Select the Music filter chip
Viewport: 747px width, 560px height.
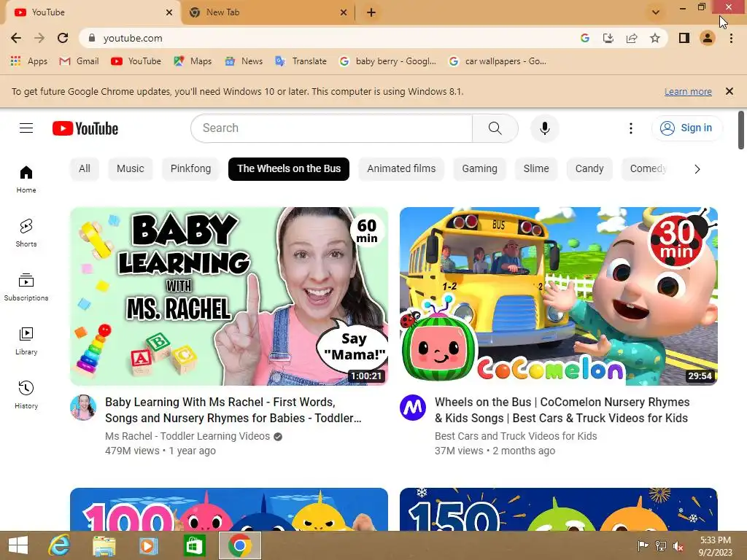coord(130,168)
